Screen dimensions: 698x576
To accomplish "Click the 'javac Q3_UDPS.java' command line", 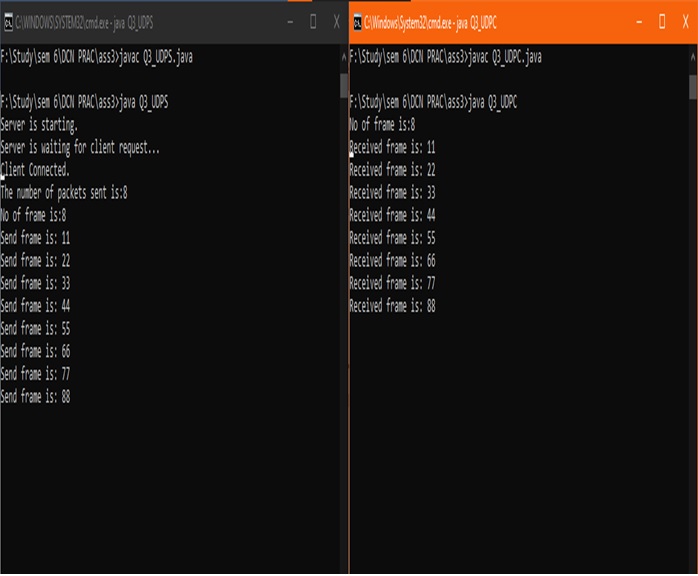I will [97, 57].
